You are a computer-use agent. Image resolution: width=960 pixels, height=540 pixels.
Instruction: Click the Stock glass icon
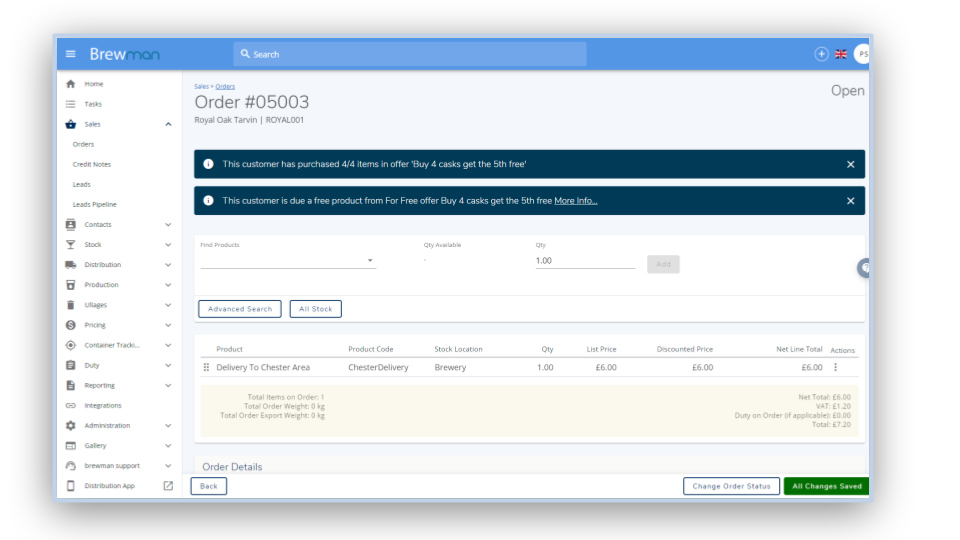point(70,245)
